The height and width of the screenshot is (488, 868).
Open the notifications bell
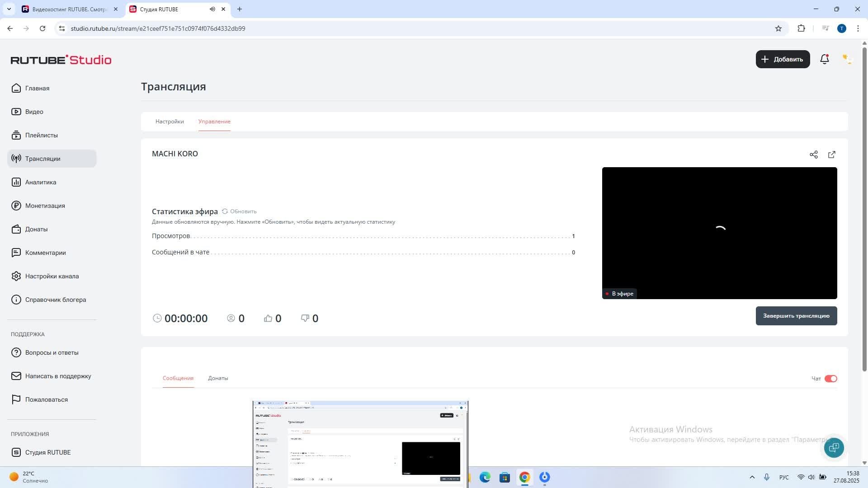(x=825, y=59)
